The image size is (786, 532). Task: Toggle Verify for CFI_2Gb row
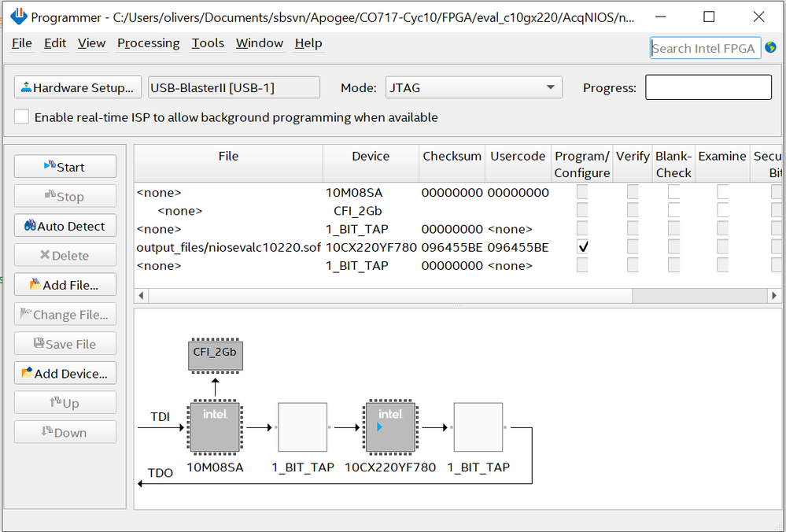click(633, 210)
